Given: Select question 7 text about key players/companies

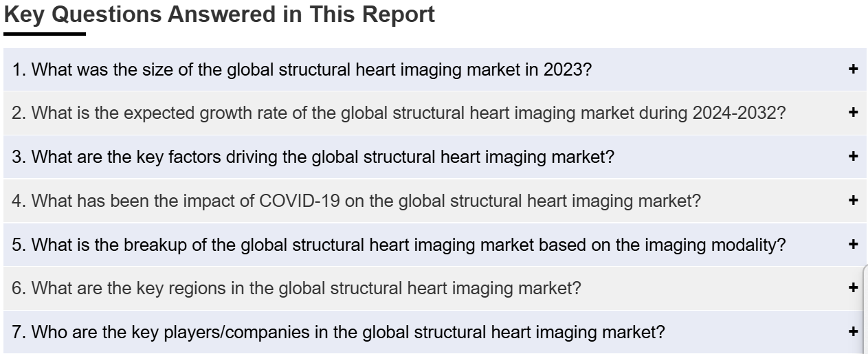Looking at the screenshot, I should click(338, 333).
